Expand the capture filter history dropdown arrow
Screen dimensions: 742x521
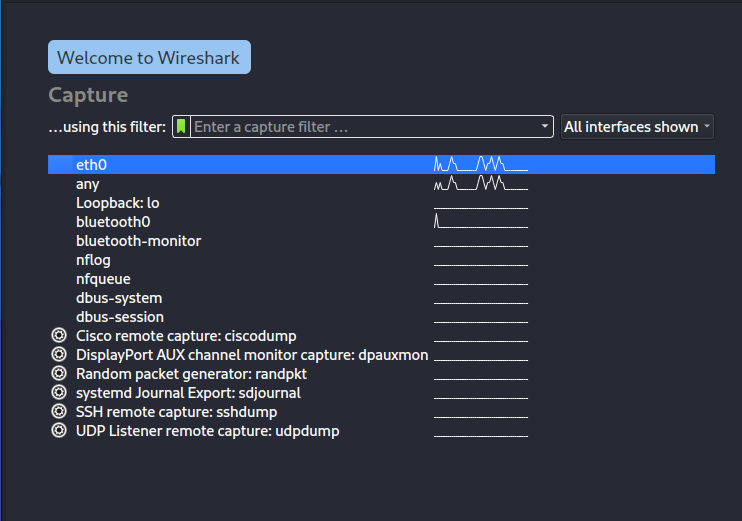coord(545,126)
